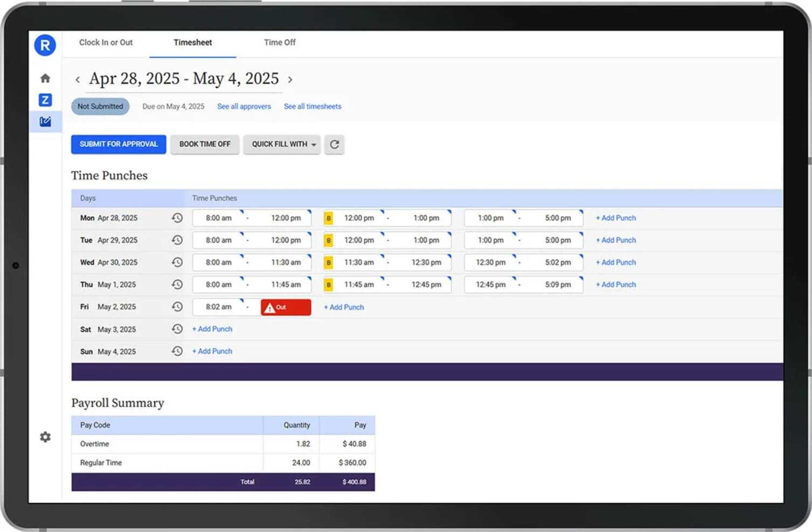Expand the Quick Fill With dropdown
Viewport: 812px width, 532px height.
tap(282, 144)
